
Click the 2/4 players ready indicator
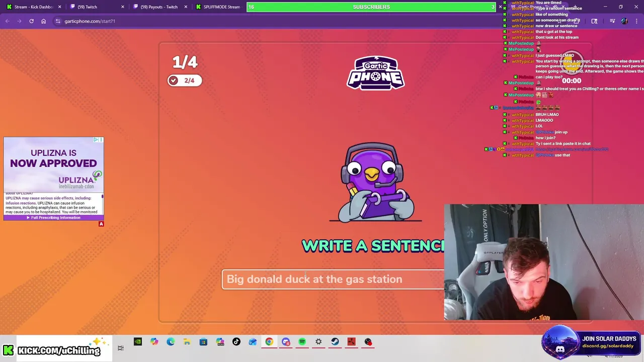click(x=185, y=80)
